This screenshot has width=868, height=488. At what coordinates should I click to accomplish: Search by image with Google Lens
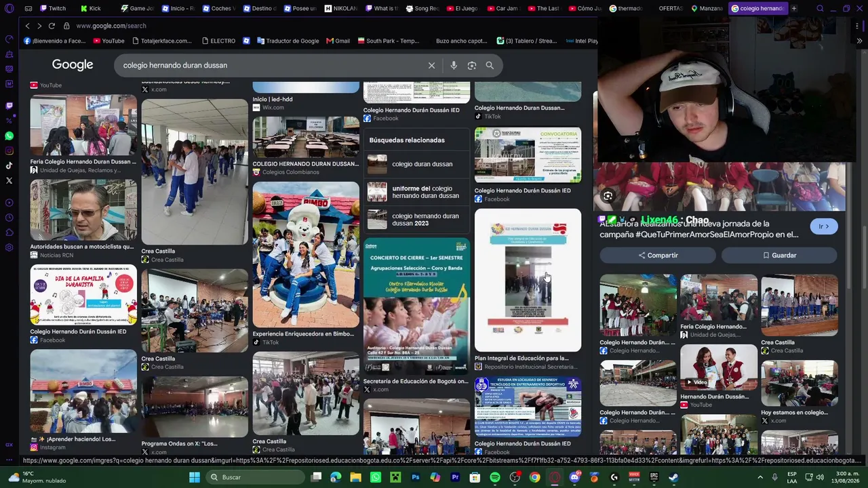472,65
